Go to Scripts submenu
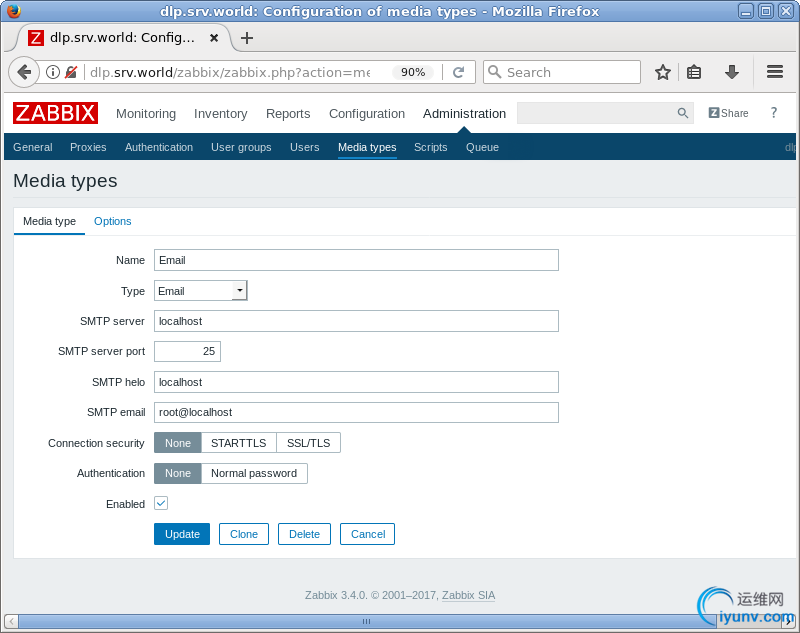 pos(431,147)
